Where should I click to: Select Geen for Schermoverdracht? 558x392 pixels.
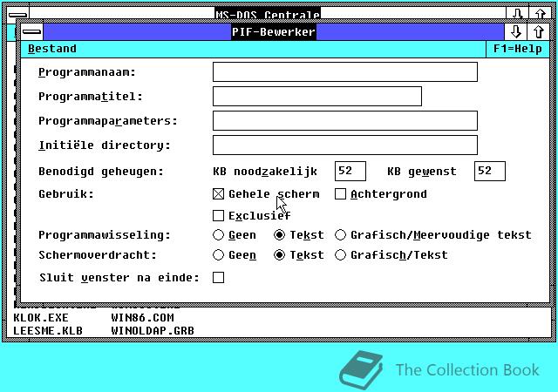[218, 255]
